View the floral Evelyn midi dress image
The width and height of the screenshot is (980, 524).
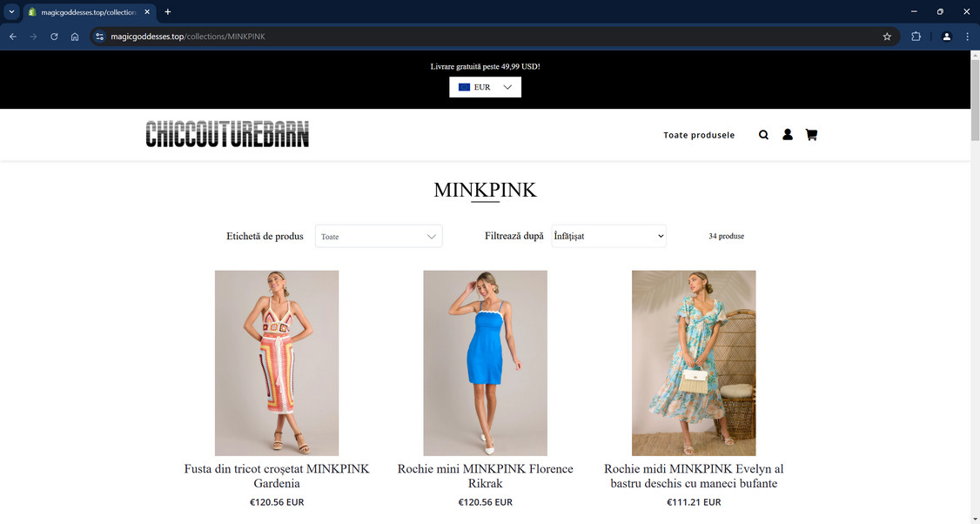[x=694, y=363]
